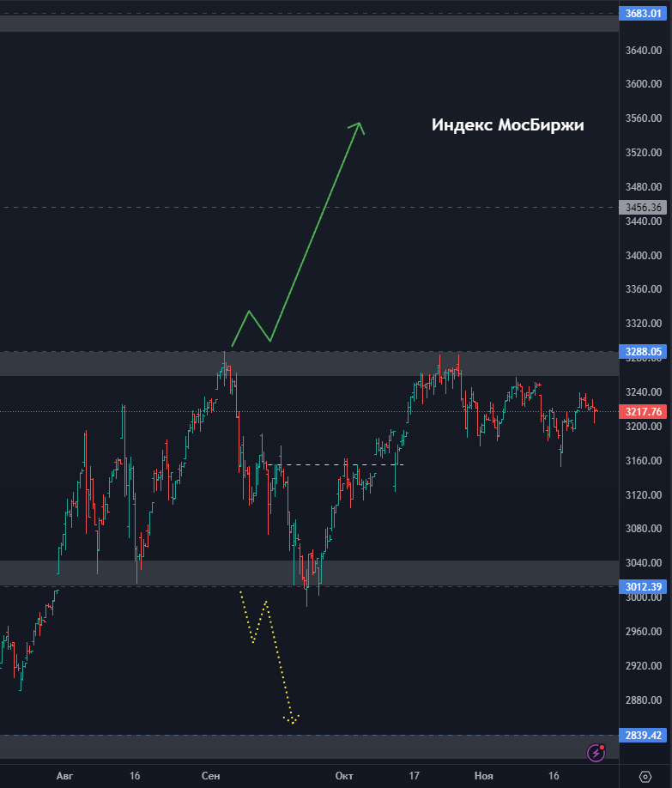Click the 3640.00 price axis tick

(x=644, y=51)
